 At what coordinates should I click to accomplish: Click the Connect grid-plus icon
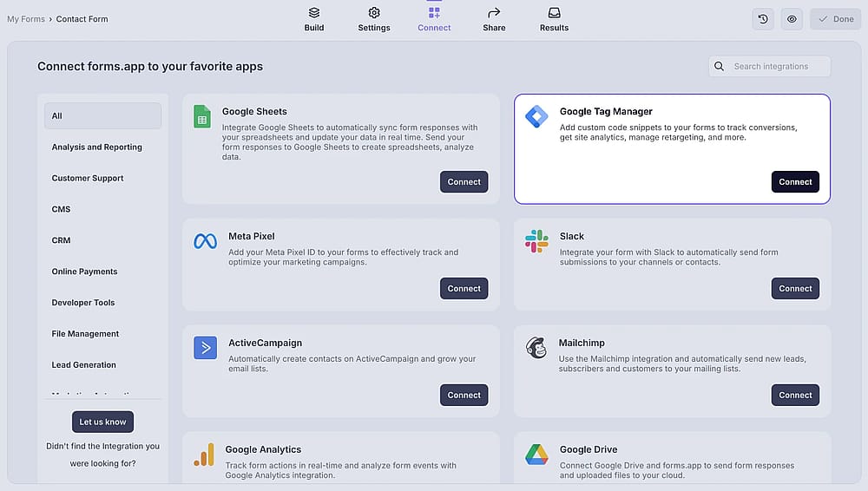tap(434, 13)
